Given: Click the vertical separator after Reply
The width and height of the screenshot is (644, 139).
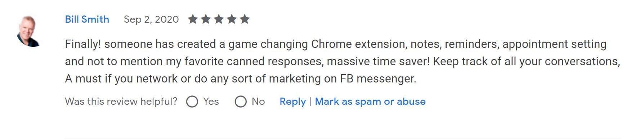Looking at the screenshot, I should pos(310,102).
